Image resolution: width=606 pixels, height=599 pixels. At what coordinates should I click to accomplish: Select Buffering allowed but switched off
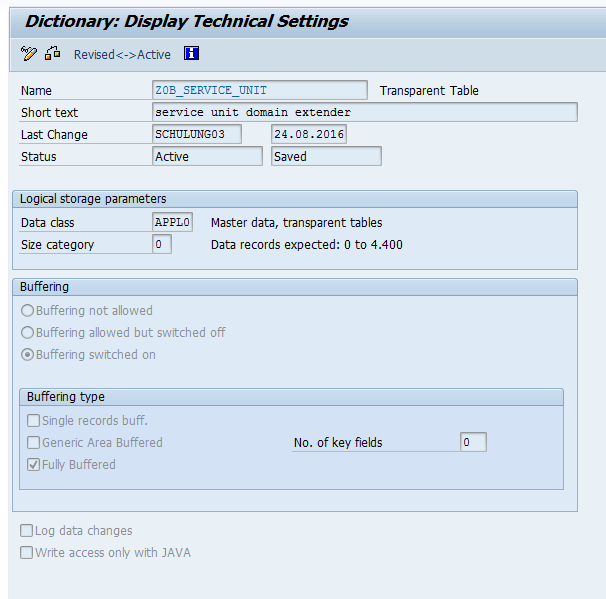click(27, 333)
